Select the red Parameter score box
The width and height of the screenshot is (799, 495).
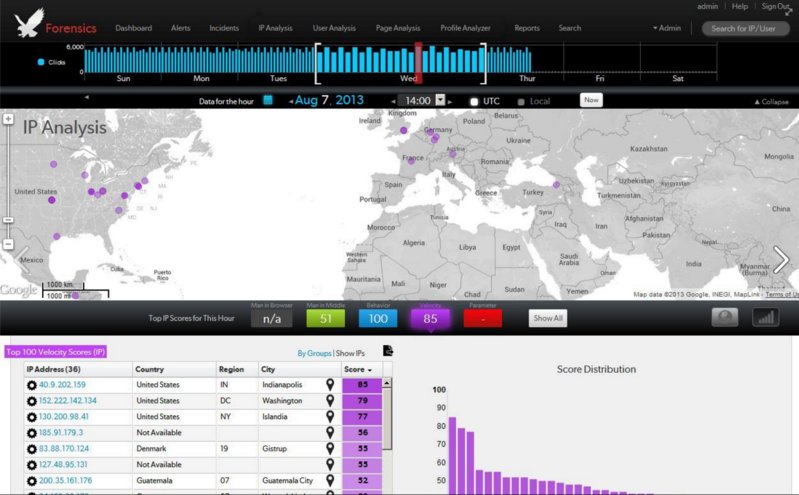pyautogui.click(x=483, y=319)
